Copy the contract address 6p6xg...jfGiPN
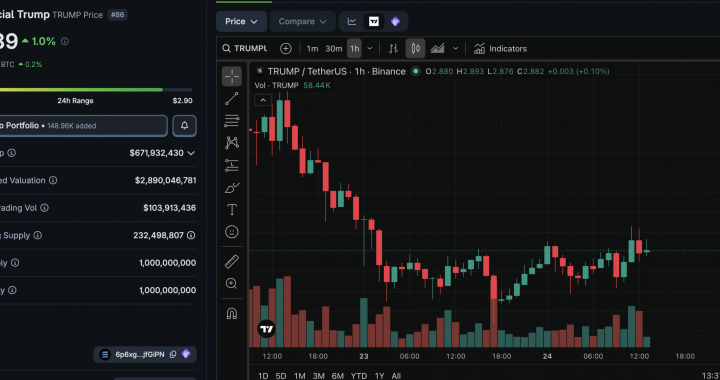 coord(173,354)
